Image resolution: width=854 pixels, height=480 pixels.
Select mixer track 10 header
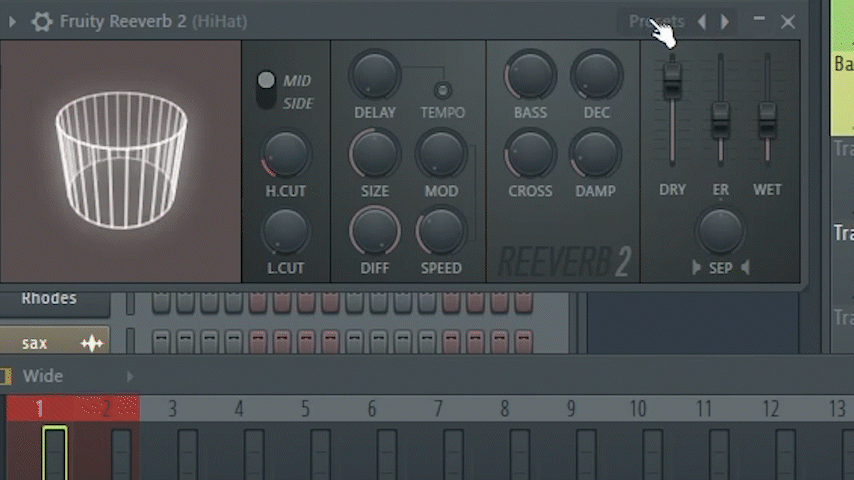(x=637, y=408)
